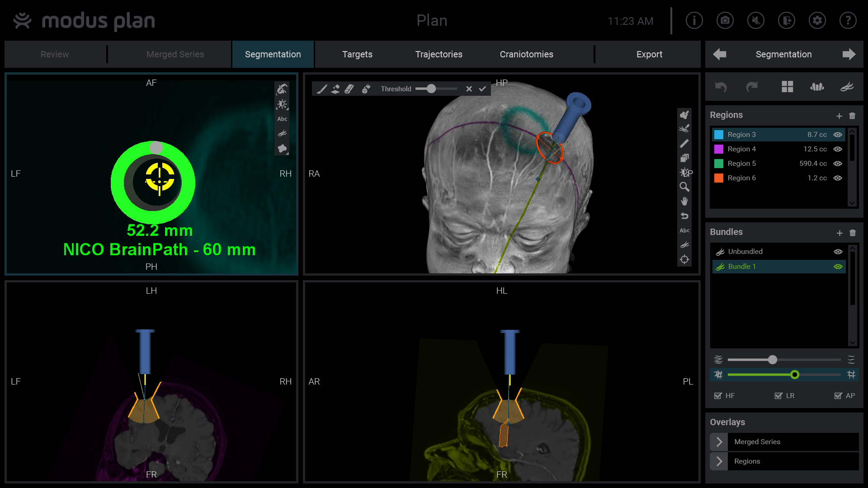Switch to the Craniotomies tab
Screen dimensions: 868x488
coord(526,54)
